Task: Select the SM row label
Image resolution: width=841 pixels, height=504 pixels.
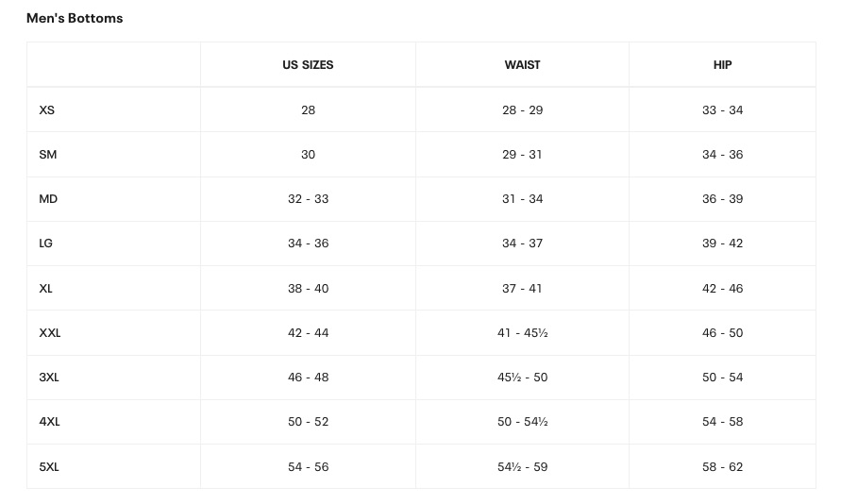Action: (x=48, y=155)
